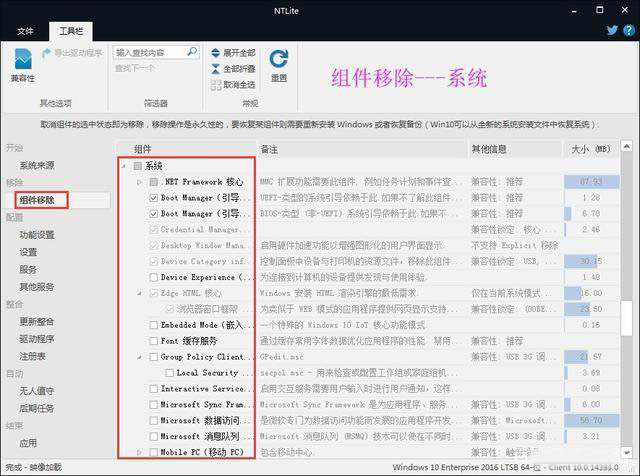Viewport: 640px width, 476px height.
Task: Open the help question mark icon
Action: tap(629, 30)
